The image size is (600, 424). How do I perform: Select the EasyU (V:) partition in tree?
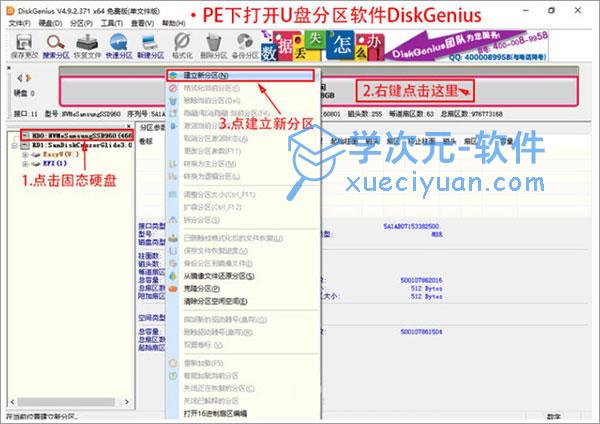(60, 154)
